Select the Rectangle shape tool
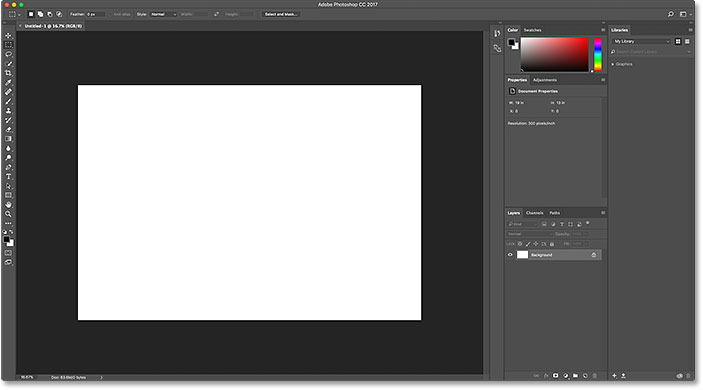The height and width of the screenshot is (390, 703). click(8, 195)
